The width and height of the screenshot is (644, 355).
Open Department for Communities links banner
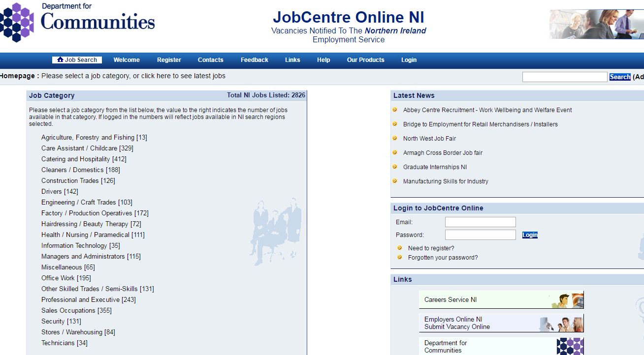[501, 346]
